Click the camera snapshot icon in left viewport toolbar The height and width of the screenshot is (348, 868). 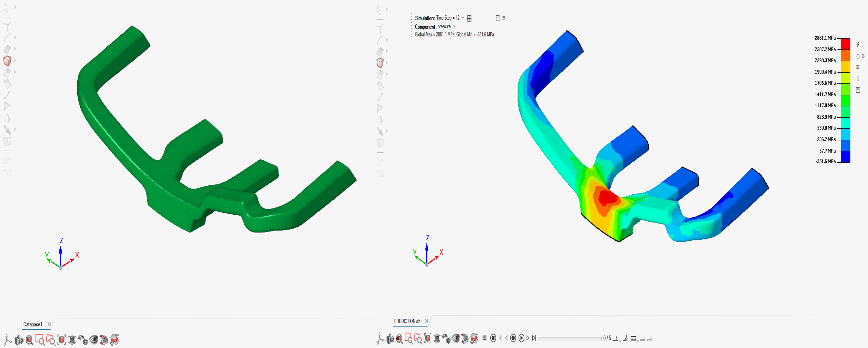(x=19, y=340)
